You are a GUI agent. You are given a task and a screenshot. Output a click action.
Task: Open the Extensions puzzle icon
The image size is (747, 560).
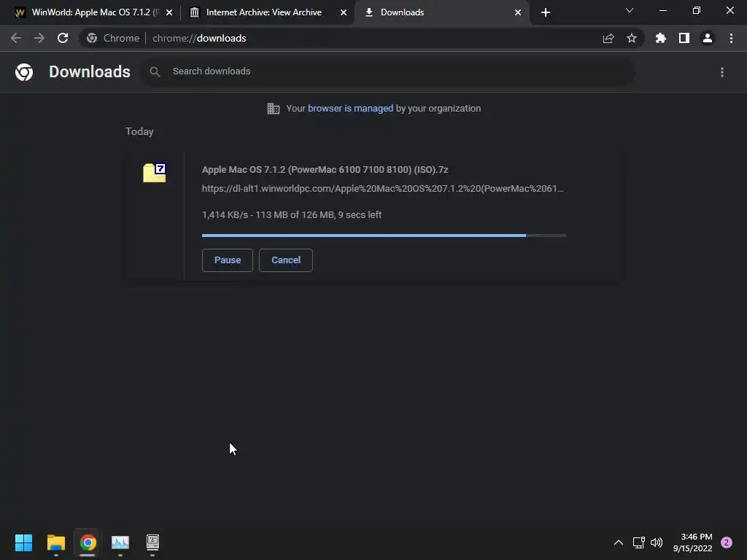[661, 38]
